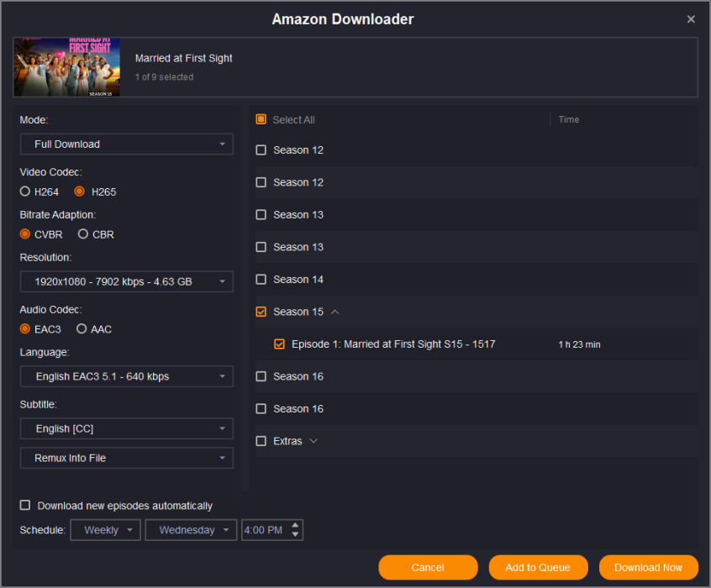This screenshot has height=588, width=711.
Task: Click the Episode 1: Married at First Sight S15 - 1517 title
Action: (x=393, y=344)
